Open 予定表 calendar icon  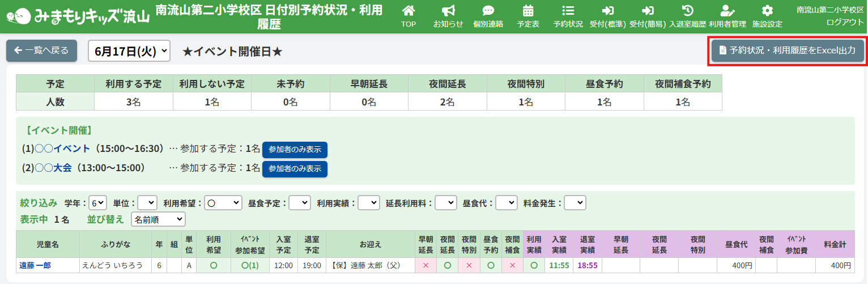pos(528,16)
